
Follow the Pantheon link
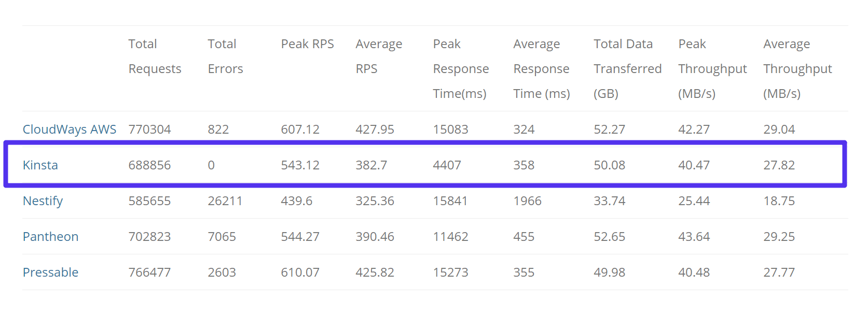pos(50,237)
